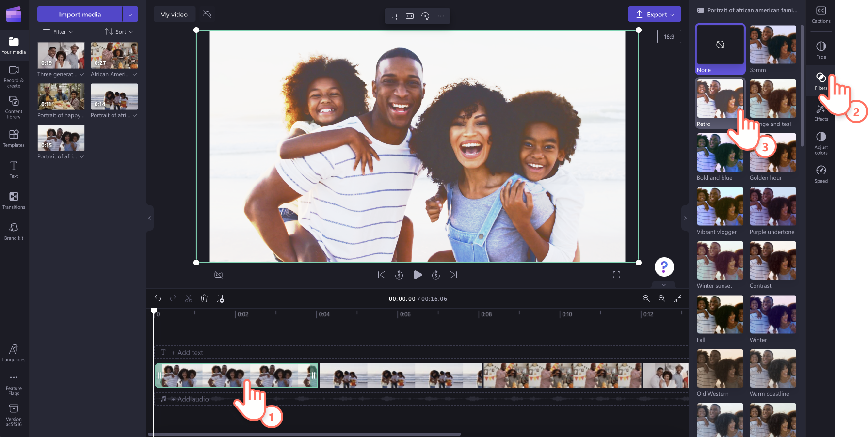Screen dimensions: 868x437
Task: Click Add text on the timeline
Action: pos(187,353)
